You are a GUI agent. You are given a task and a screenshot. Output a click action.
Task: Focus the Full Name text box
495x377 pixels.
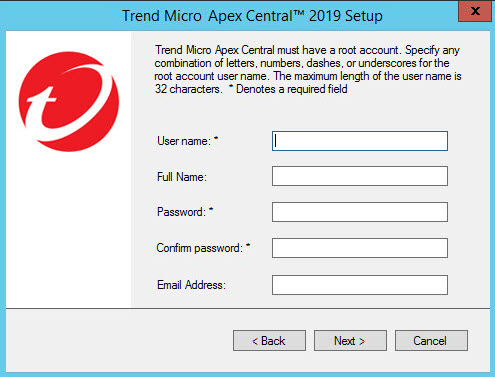coord(360,176)
